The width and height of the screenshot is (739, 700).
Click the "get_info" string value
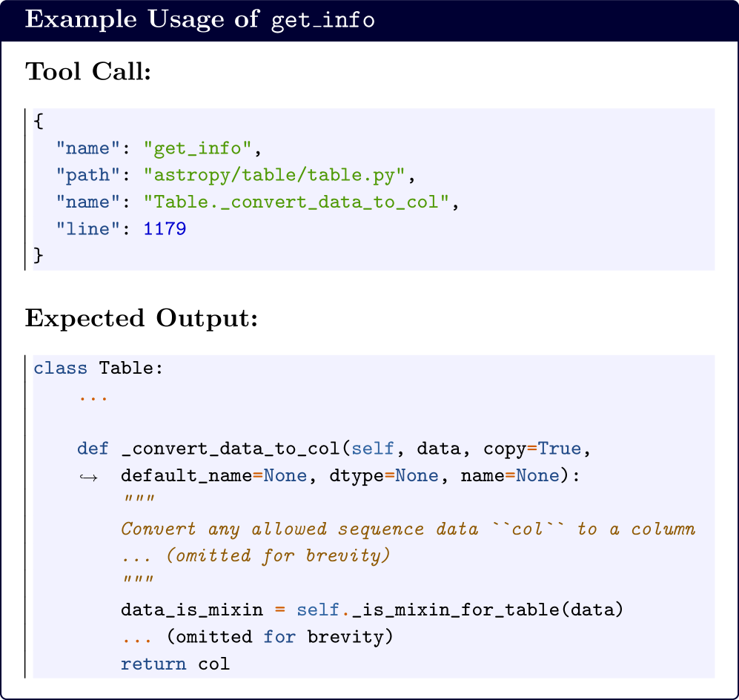(198, 148)
